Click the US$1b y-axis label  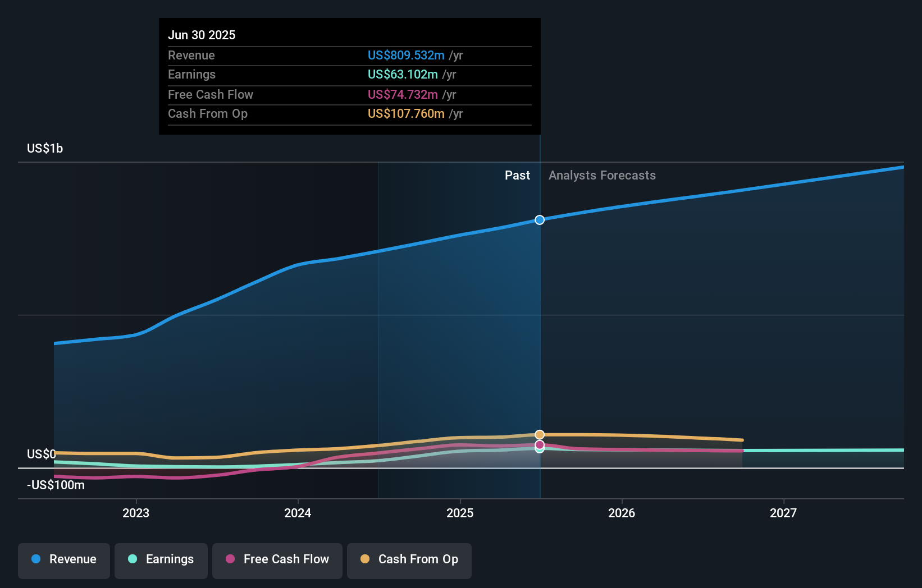point(45,149)
